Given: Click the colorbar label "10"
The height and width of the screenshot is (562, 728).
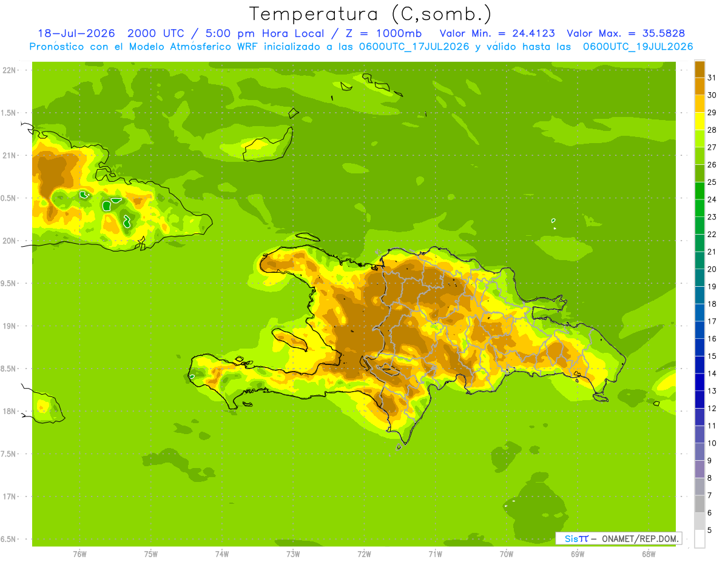Looking at the screenshot, I should click(x=712, y=443).
